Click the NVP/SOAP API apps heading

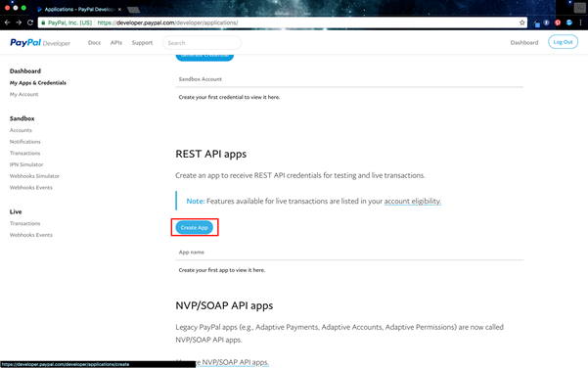(224, 305)
